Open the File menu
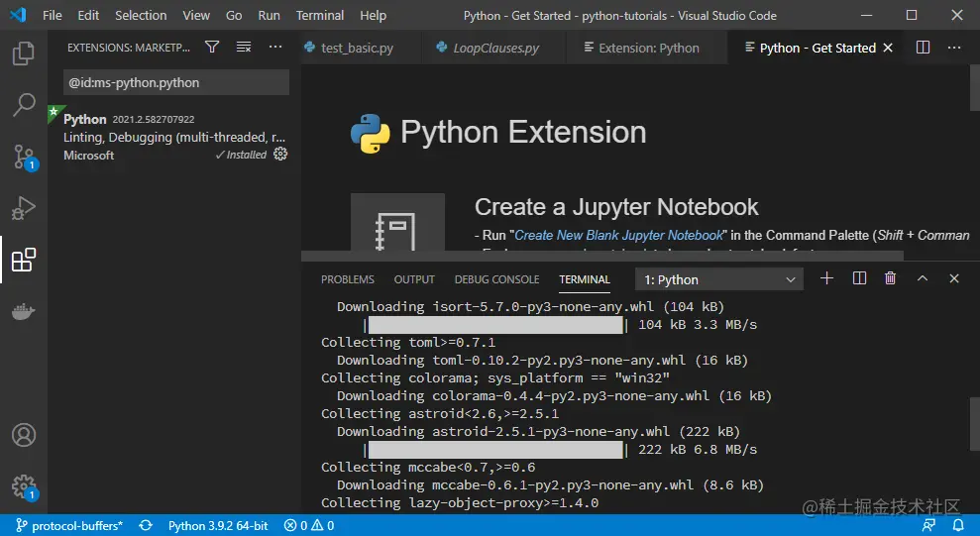The width and height of the screenshot is (980, 536). click(x=52, y=15)
